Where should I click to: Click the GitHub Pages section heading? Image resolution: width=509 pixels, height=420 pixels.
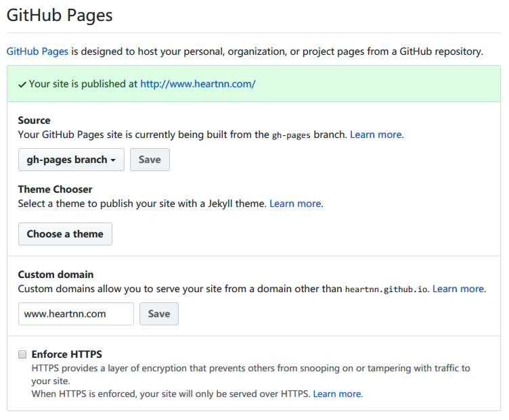click(x=60, y=16)
